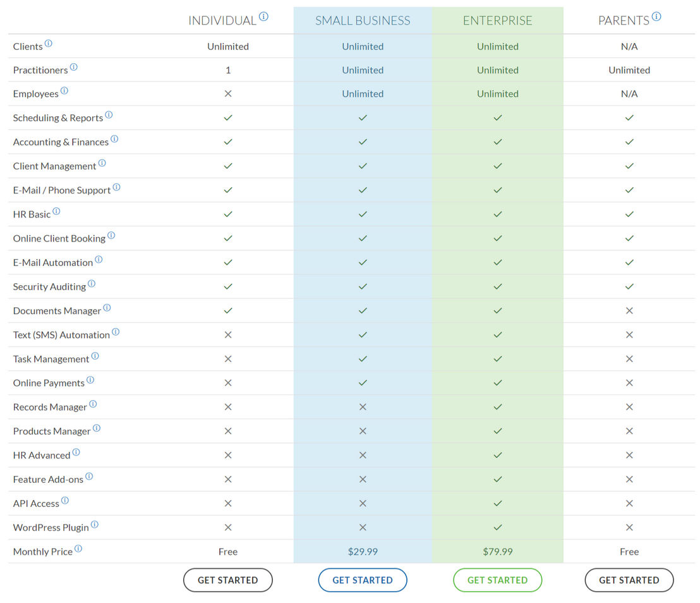Click Small Business checkmark in Online Payments row
Image resolution: width=700 pixels, height=603 pixels.
[363, 383]
